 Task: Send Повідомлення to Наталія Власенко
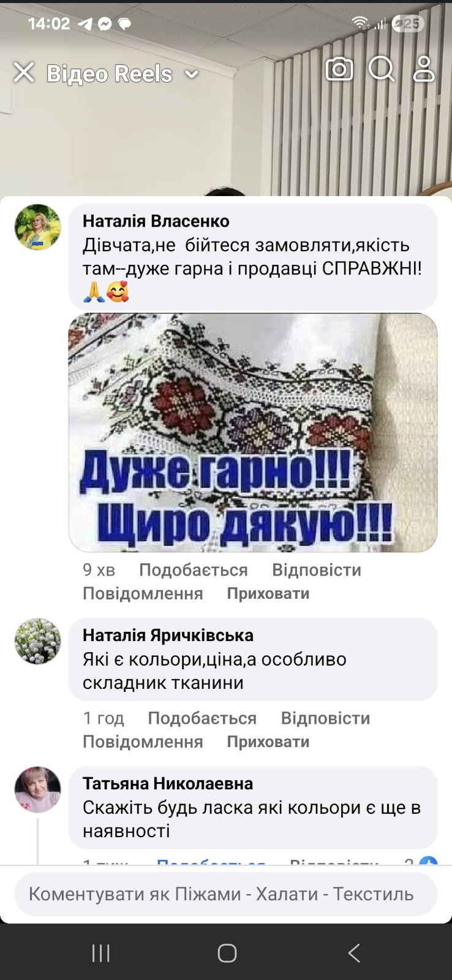pyautogui.click(x=143, y=593)
